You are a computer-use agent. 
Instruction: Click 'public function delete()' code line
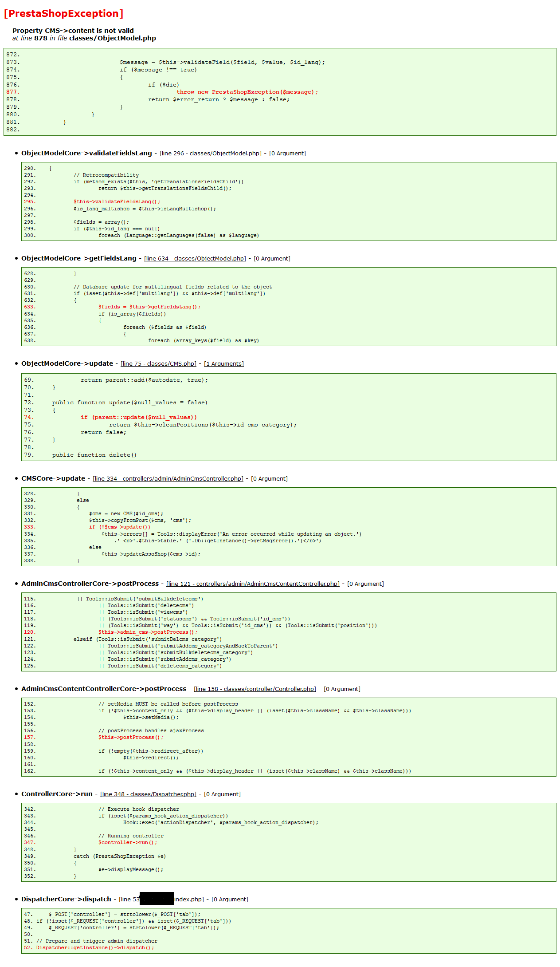pos(94,455)
